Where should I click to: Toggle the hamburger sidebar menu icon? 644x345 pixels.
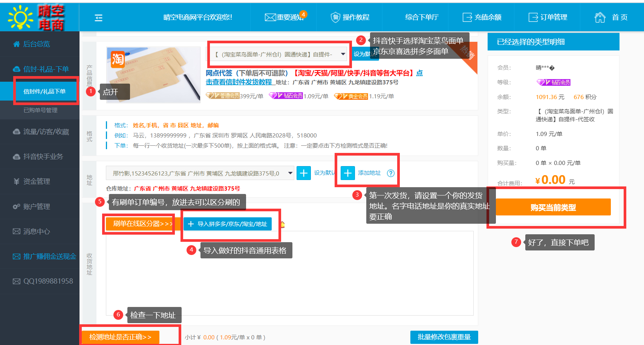[98, 18]
